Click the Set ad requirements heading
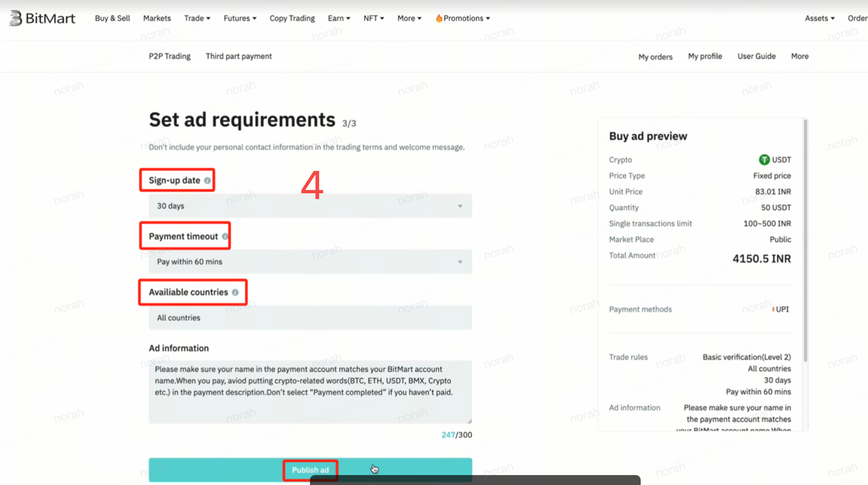The width and height of the screenshot is (868, 485). [x=242, y=120]
